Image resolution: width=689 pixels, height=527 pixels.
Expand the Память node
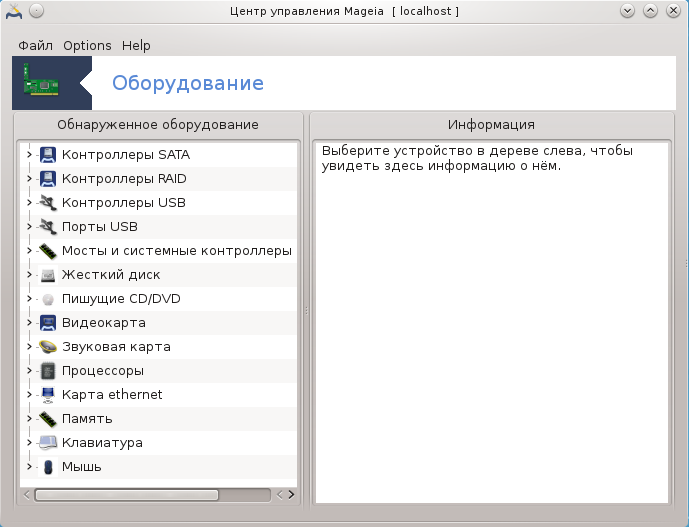coord(29,419)
